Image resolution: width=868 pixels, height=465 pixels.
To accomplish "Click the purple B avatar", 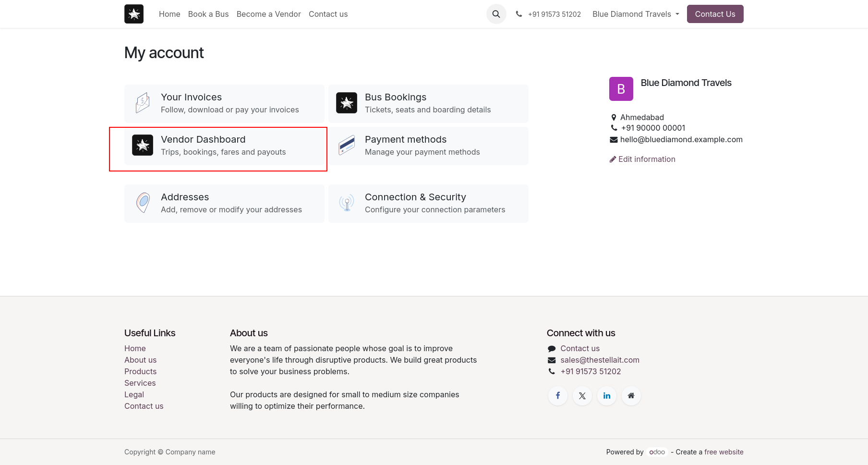I will click(621, 89).
